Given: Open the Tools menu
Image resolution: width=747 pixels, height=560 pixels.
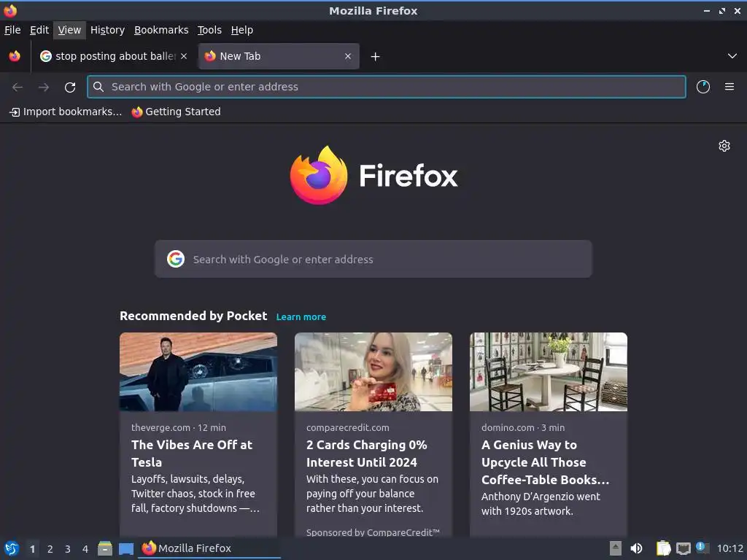Looking at the screenshot, I should pyautogui.click(x=209, y=30).
